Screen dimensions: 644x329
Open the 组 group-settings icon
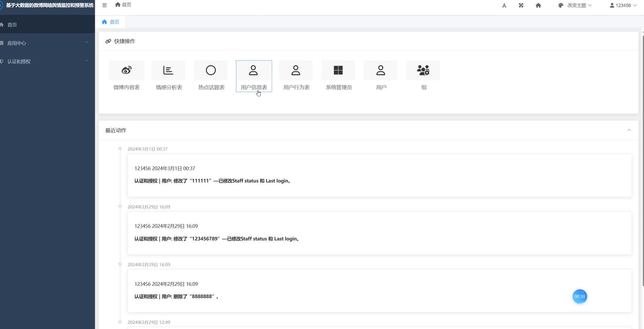coord(423,70)
